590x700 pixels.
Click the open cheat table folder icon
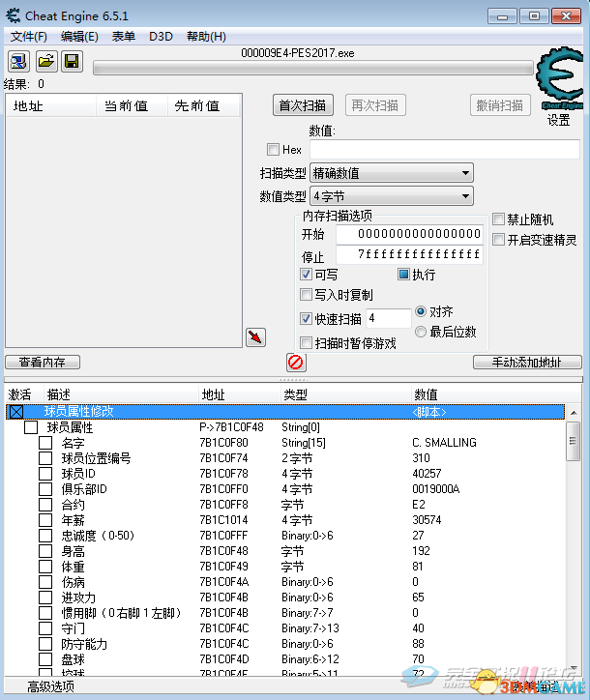(46, 61)
